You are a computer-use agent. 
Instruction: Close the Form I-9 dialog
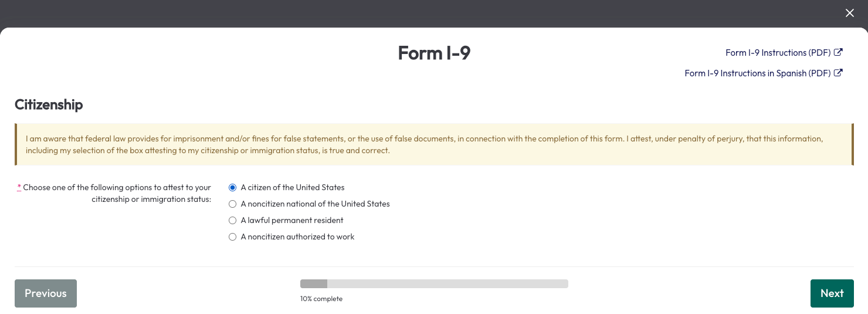point(849,13)
